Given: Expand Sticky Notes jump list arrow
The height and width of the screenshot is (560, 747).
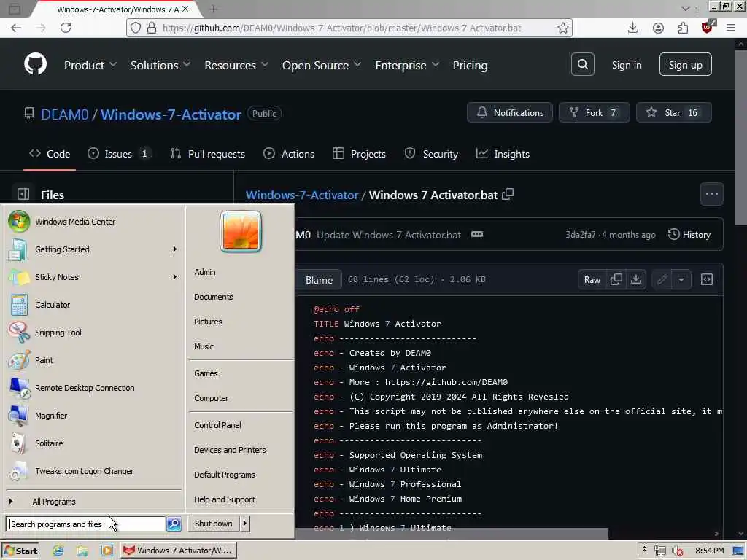Looking at the screenshot, I should (x=175, y=276).
